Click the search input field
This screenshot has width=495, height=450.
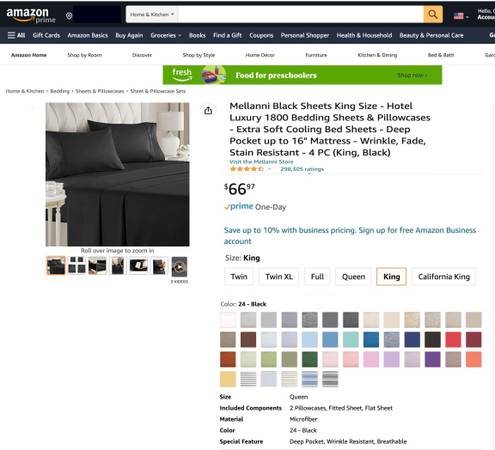point(301,15)
